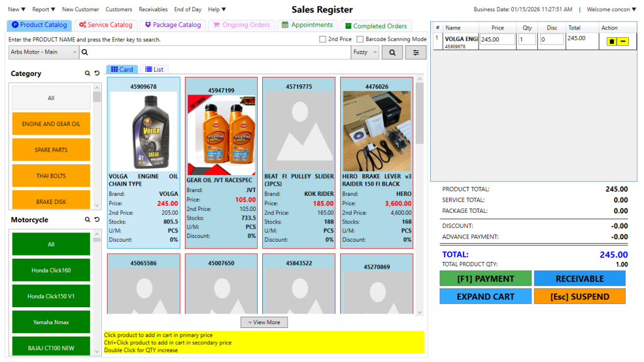This screenshot has width=644, height=362.
Task: Select the orange ENGINE AND GEAR OIL category
Action: click(x=51, y=124)
